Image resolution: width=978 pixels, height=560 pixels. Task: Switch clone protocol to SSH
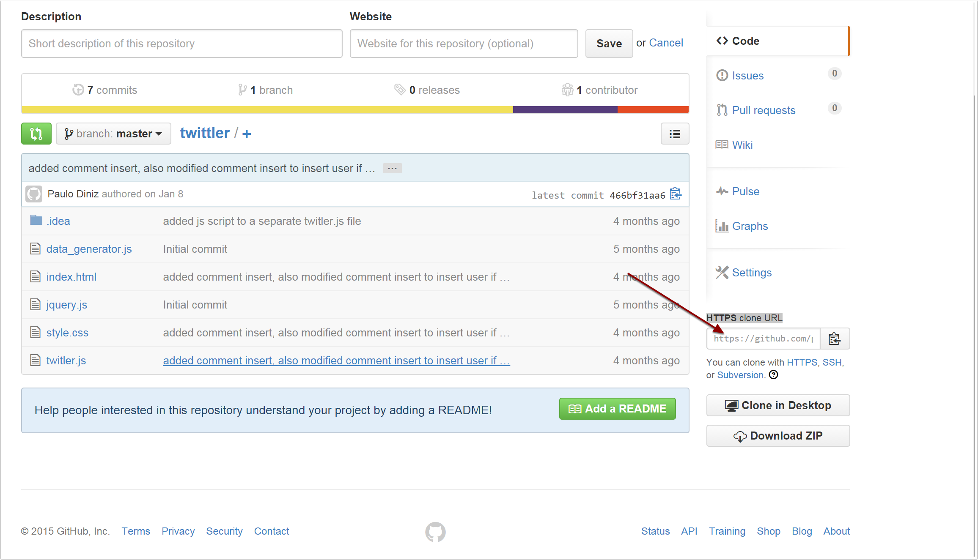click(832, 362)
